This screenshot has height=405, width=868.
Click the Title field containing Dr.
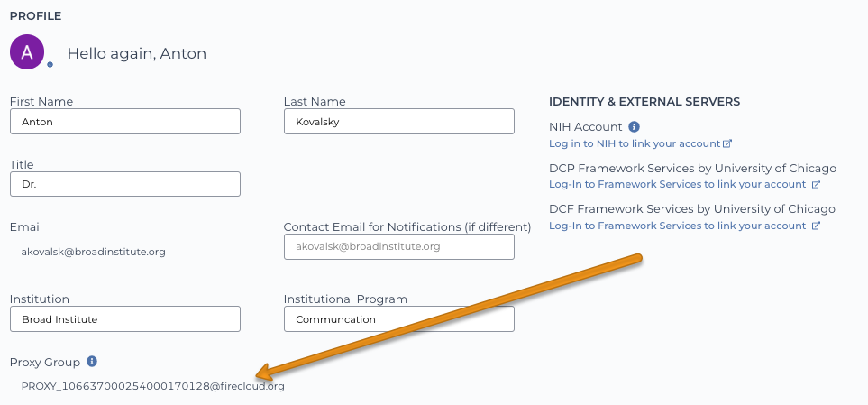125,184
